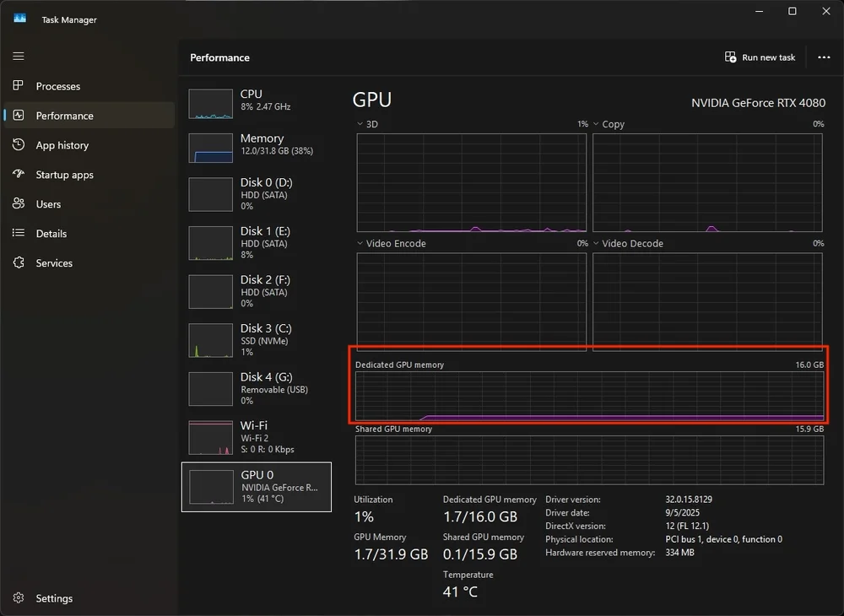This screenshot has height=616, width=844.
Task: Open the Settings gear icon
Action: tap(19, 598)
